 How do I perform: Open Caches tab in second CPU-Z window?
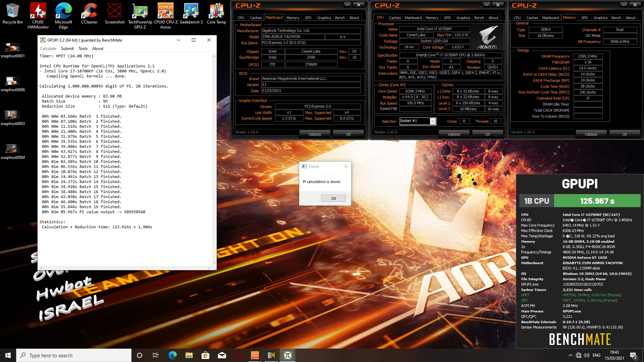click(395, 18)
